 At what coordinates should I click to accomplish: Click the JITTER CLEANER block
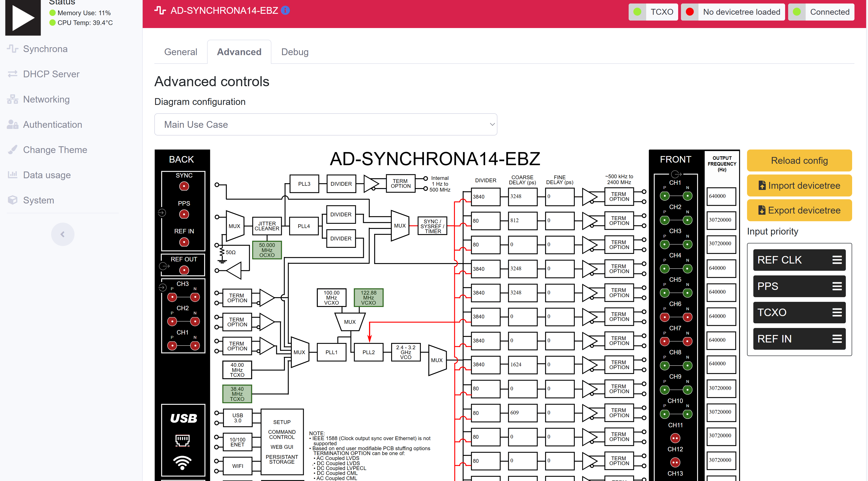[267, 226]
